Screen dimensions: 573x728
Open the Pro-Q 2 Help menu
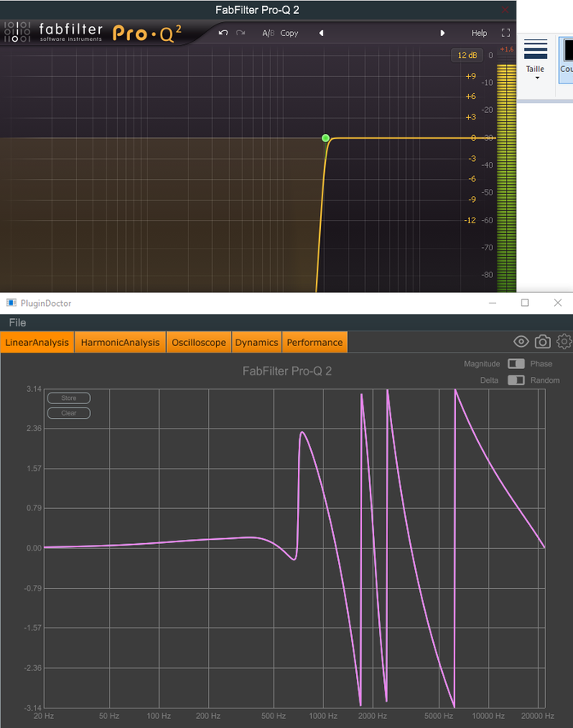point(479,34)
